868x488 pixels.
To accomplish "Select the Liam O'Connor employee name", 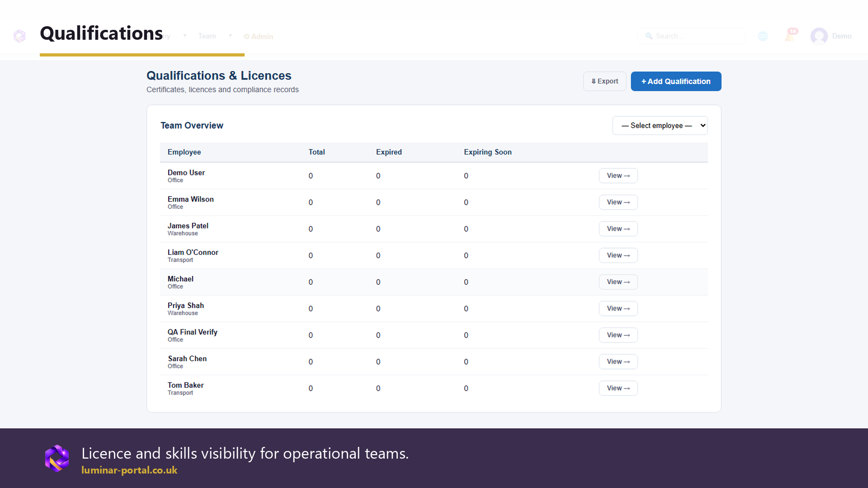I will (193, 253).
